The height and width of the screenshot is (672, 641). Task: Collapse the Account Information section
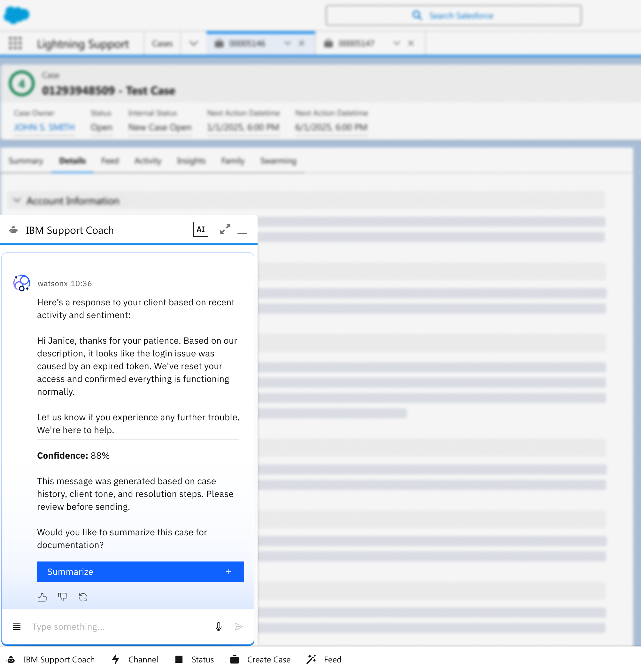(17, 201)
